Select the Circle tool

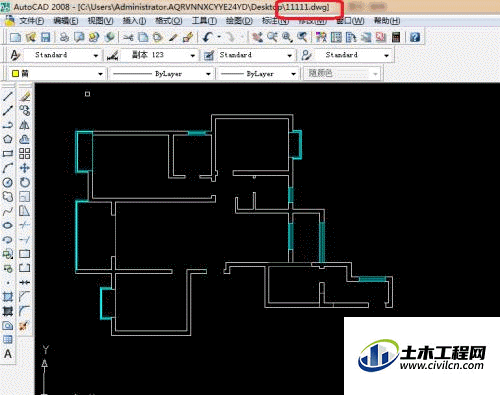(8, 182)
